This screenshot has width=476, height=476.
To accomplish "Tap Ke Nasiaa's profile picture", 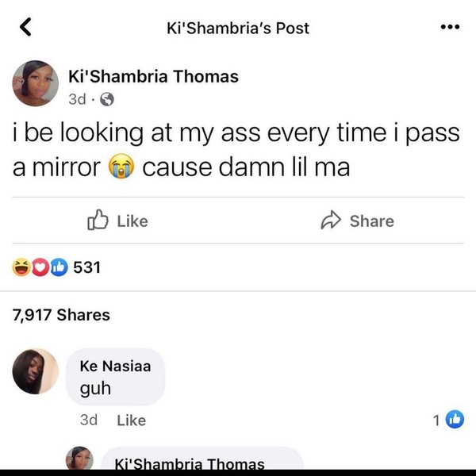I will coord(35,371).
